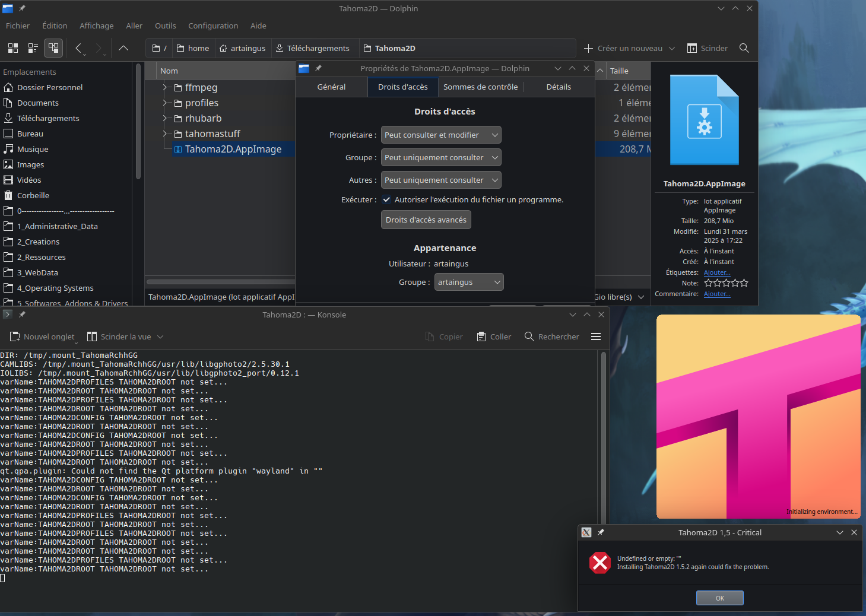Click Scinder la vue in Konsole
This screenshot has width=866, height=616.
pyautogui.click(x=119, y=336)
